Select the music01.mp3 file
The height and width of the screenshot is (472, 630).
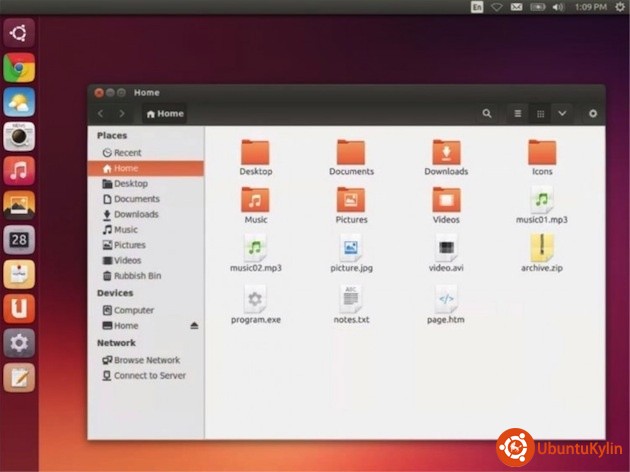542,200
